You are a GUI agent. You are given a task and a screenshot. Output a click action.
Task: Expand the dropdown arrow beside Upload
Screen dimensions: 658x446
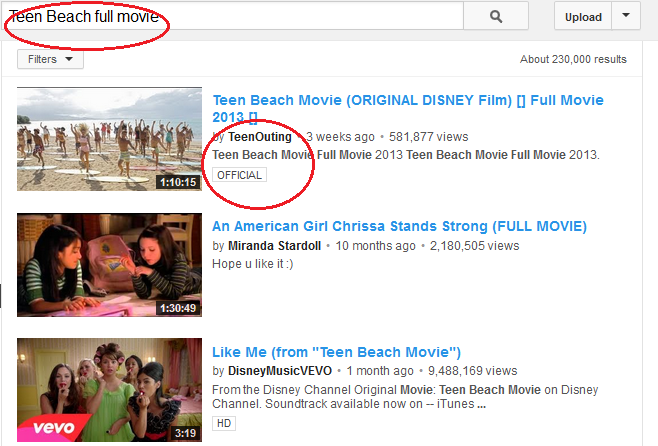pyautogui.click(x=626, y=16)
